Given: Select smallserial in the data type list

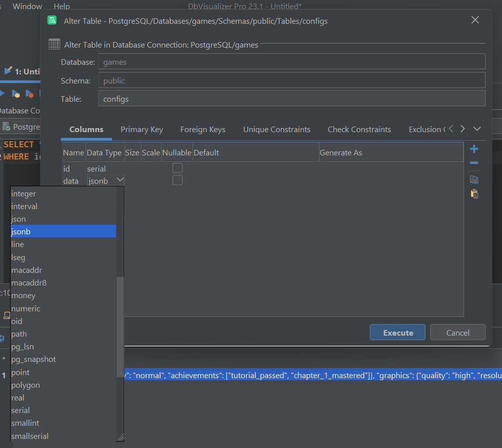Looking at the screenshot, I should tap(63, 436).
